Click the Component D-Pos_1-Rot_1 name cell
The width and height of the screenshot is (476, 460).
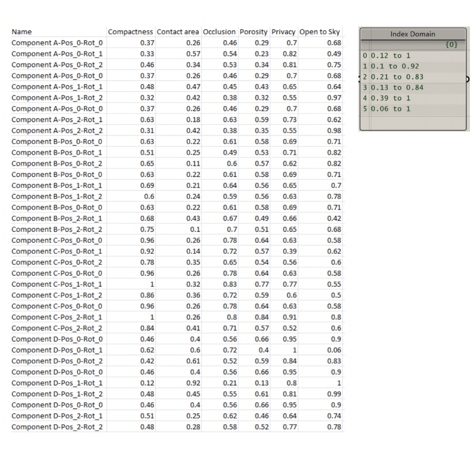pyautogui.click(x=57, y=383)
